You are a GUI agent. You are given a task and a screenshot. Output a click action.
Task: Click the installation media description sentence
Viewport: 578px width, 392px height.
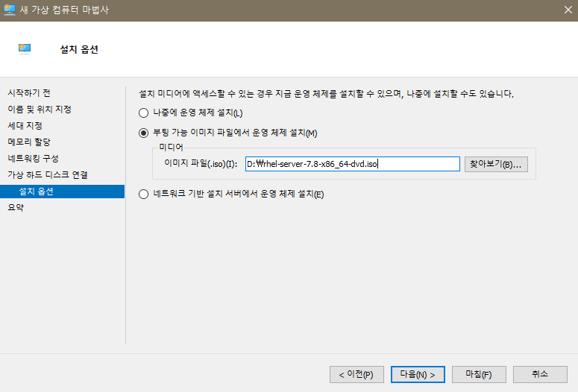[326, 94]
